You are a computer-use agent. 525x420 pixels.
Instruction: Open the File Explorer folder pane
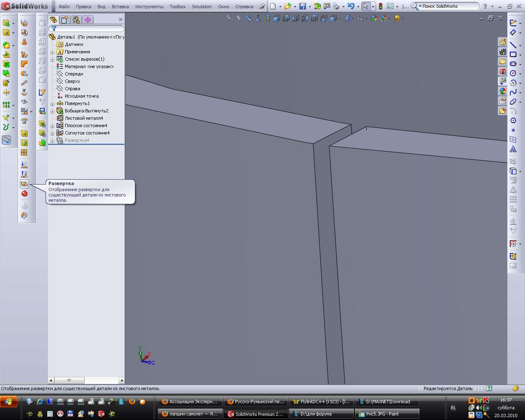[x=502, y=62]
